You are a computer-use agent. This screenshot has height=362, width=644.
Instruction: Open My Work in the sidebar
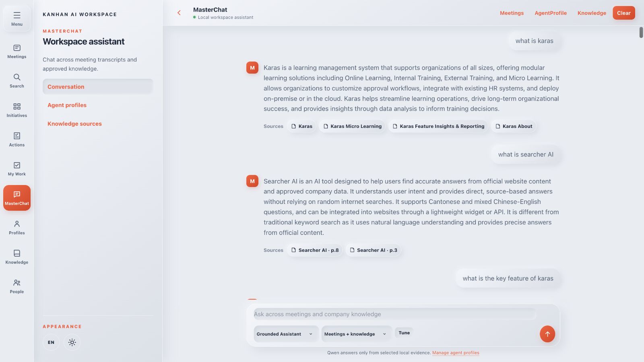coord(17,169)
